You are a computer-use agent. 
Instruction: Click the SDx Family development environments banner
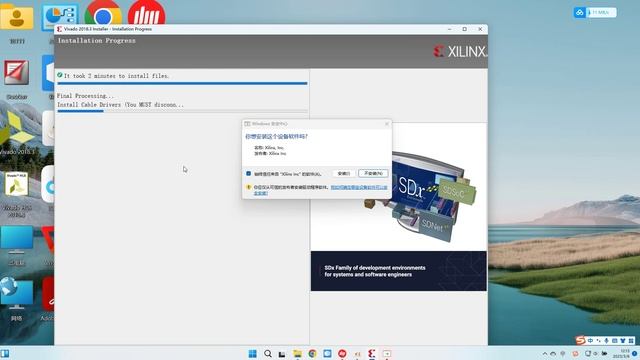tap(398, 271)
